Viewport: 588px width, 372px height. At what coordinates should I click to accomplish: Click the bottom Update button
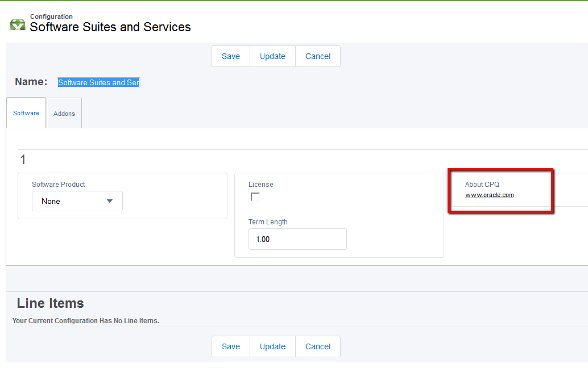tap(272, 346)
